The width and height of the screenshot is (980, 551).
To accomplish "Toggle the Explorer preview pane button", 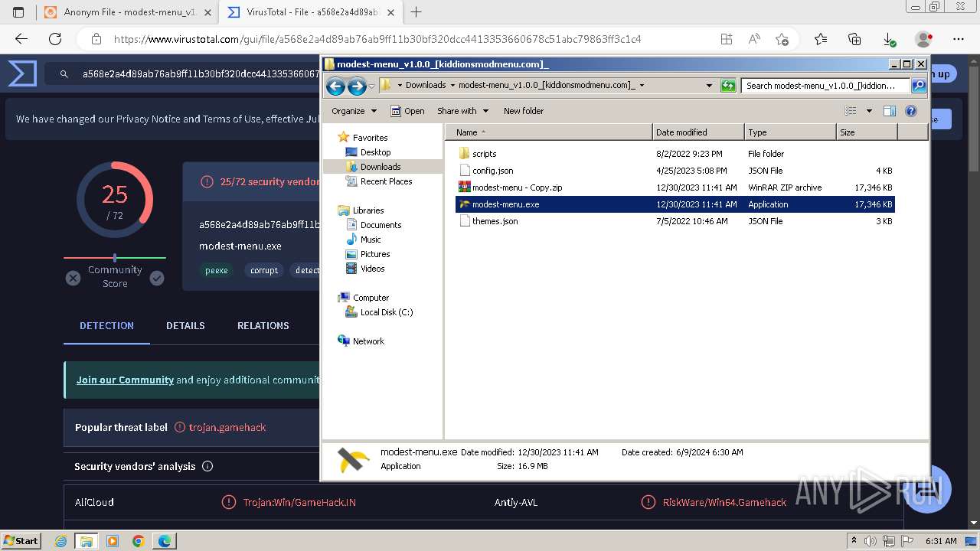I will 889,111.
